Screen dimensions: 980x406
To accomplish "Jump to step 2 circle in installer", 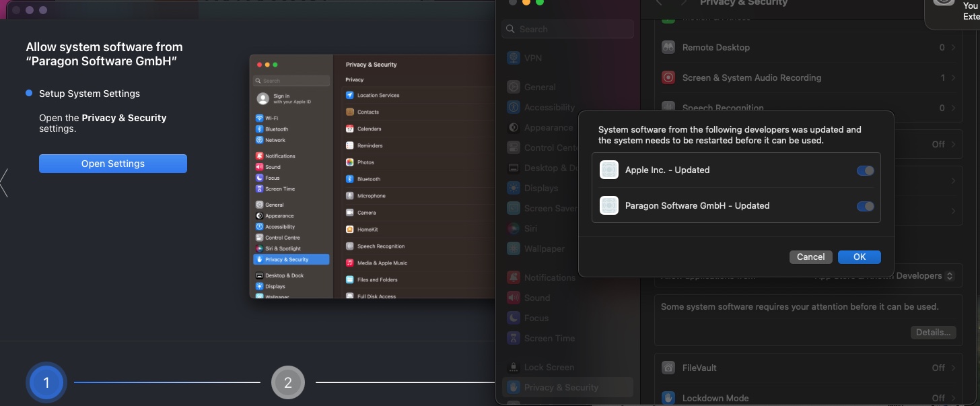I will click(x=288, y=383).
